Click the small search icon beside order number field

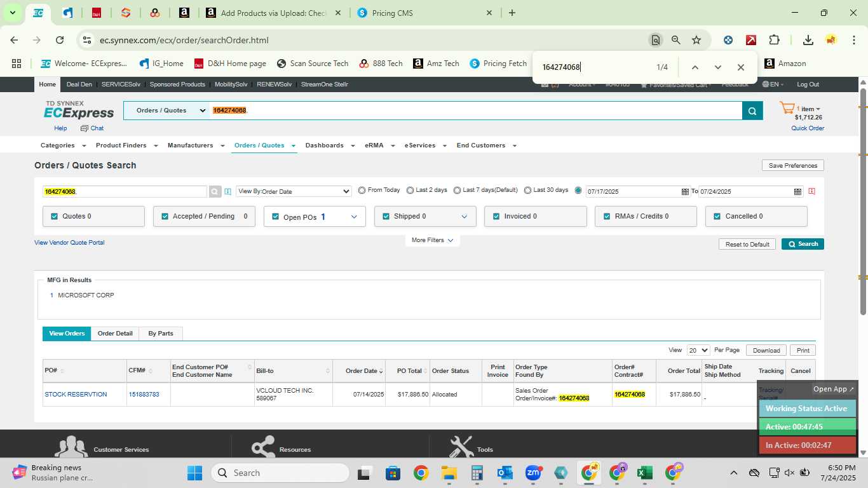215,191
